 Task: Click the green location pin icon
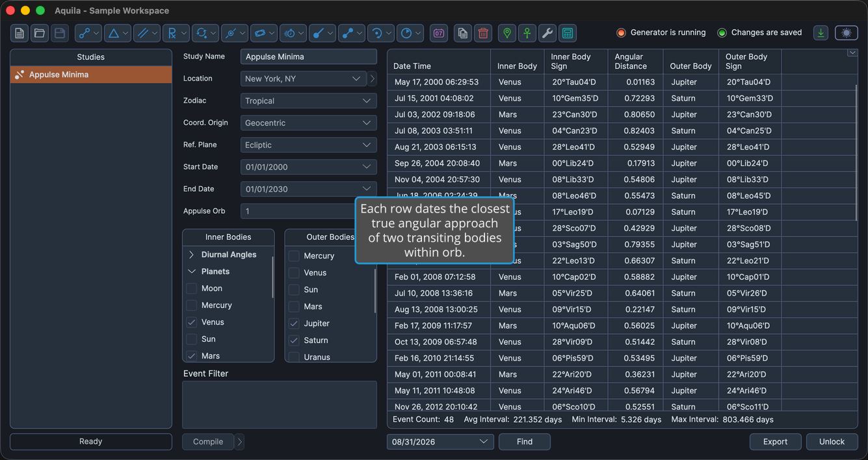click(x=507, y=33)
